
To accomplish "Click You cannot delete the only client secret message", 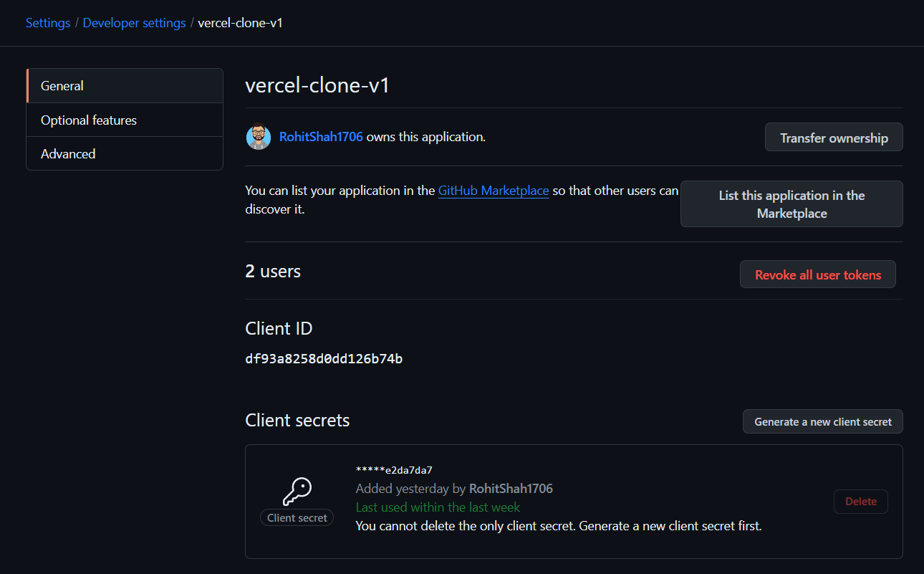I will (x=559, y=526).
